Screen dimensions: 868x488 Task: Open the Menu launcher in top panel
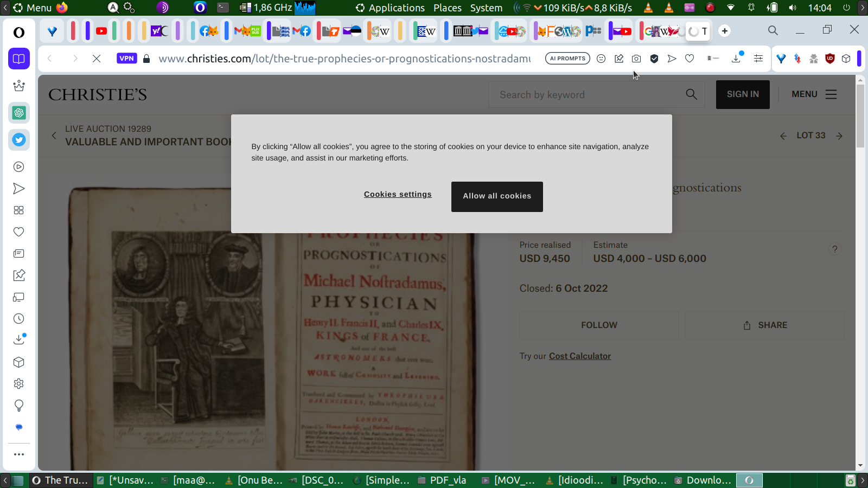(x=33, y=8)
